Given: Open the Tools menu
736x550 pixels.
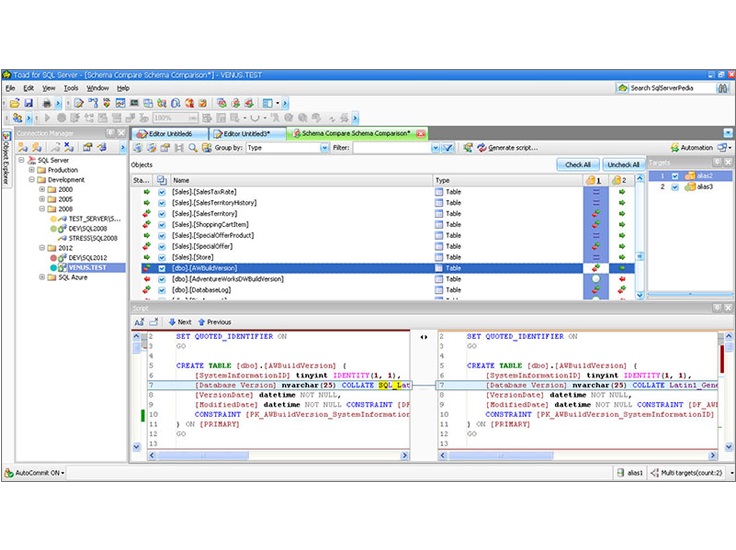Looking at the screenshot, I should [x=71, y=88].
